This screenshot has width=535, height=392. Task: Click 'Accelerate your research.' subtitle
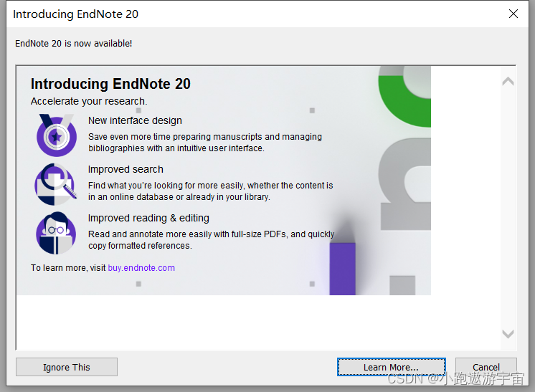click(x=89, y=101)
